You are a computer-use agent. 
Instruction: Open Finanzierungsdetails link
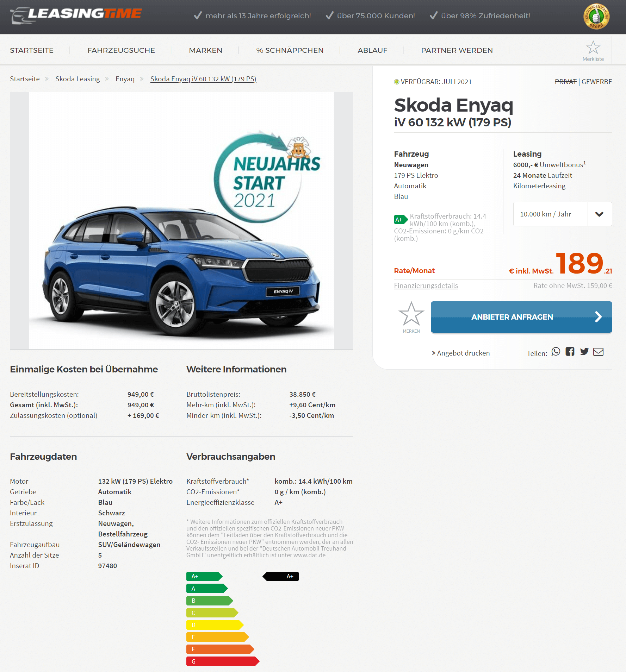pos(426,285)
